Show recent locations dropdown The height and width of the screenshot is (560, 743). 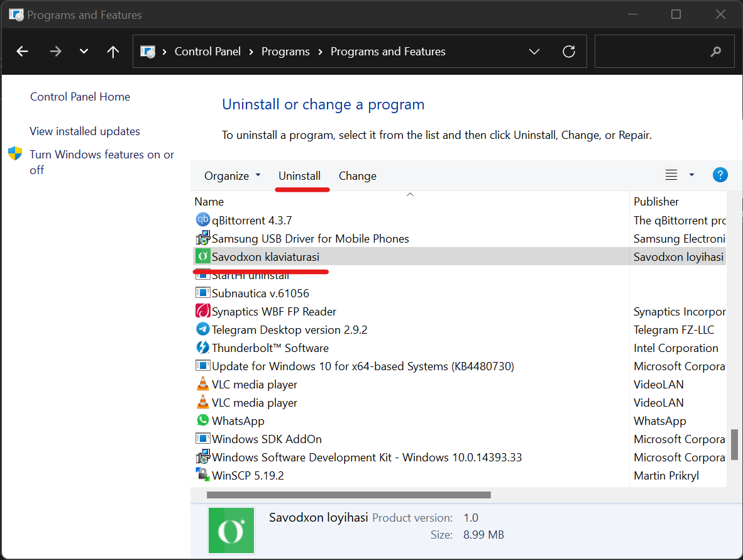84,52
